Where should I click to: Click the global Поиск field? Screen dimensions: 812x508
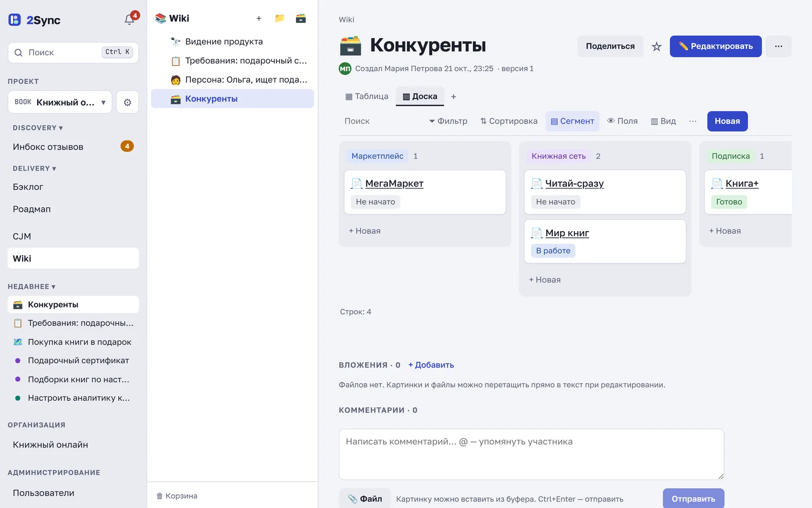pos(73,52)
